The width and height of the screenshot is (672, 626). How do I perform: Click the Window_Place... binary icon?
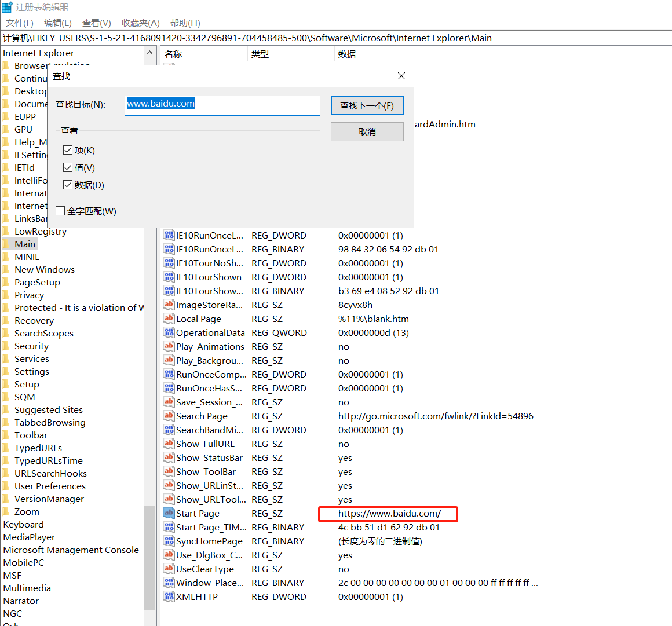[169, 583]
